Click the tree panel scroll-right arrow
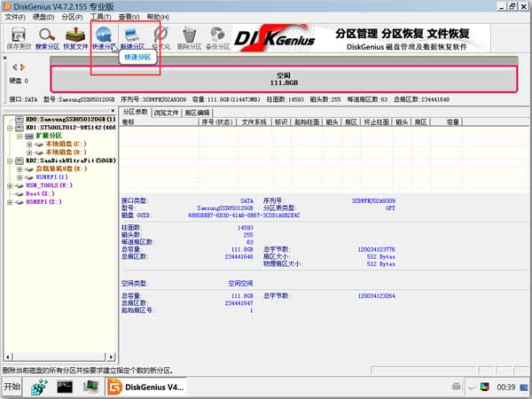The image size is (532, 399). tap(111, 356)
